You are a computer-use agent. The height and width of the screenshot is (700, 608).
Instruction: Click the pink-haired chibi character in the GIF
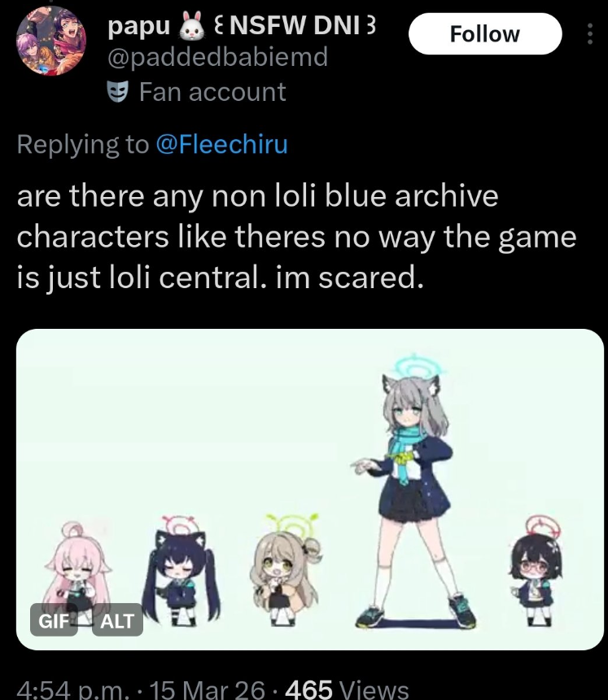(77, 574)
